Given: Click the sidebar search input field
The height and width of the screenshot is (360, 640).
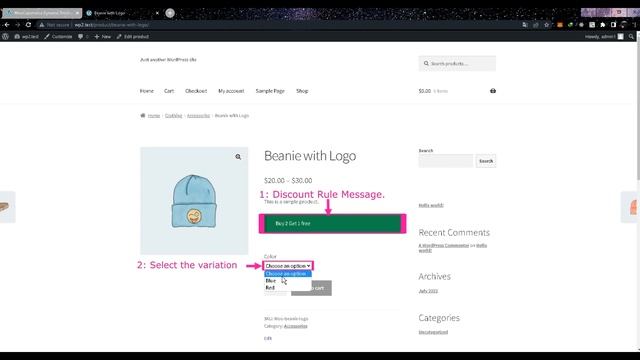Looking at the screenshot, I should pyautogui.click(x=446, y=161).
